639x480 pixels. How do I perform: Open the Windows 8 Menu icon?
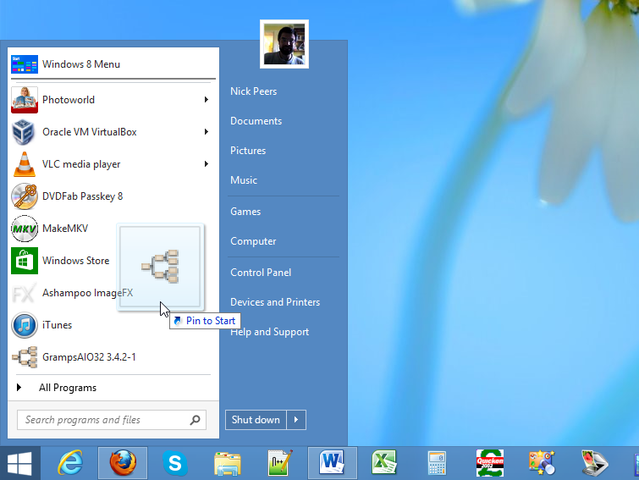(x=24, y=64)
